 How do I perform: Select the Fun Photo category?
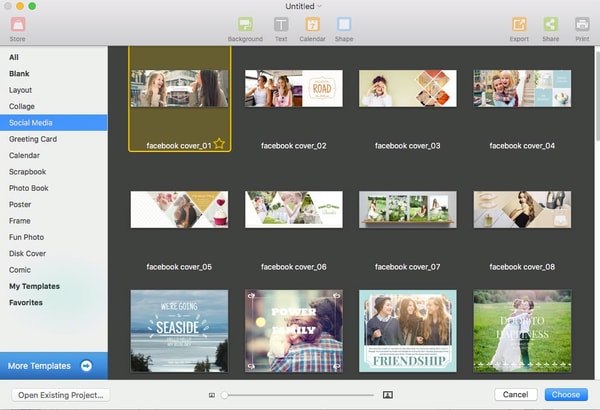[x=54, y=237]
